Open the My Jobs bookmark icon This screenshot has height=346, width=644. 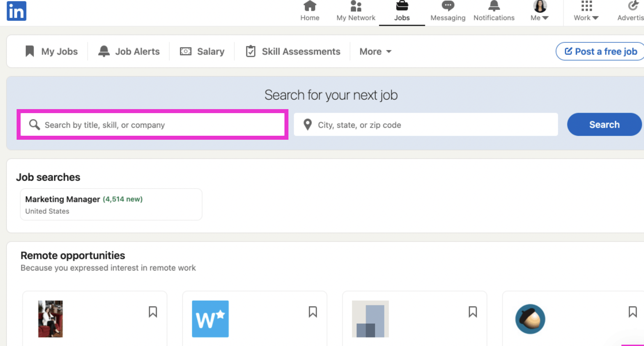[x=30, y=51]
